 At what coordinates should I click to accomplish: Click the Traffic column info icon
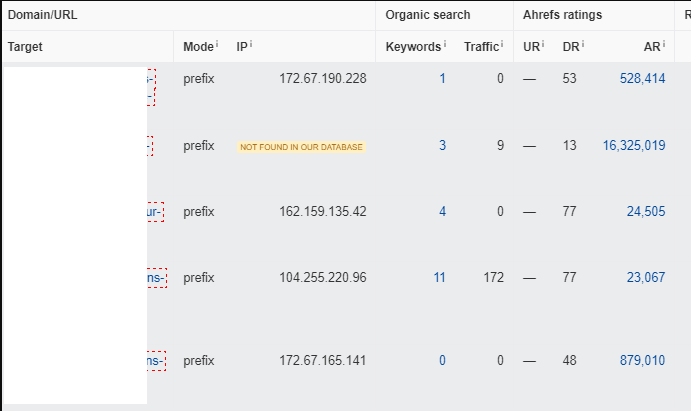coord(502,43)
